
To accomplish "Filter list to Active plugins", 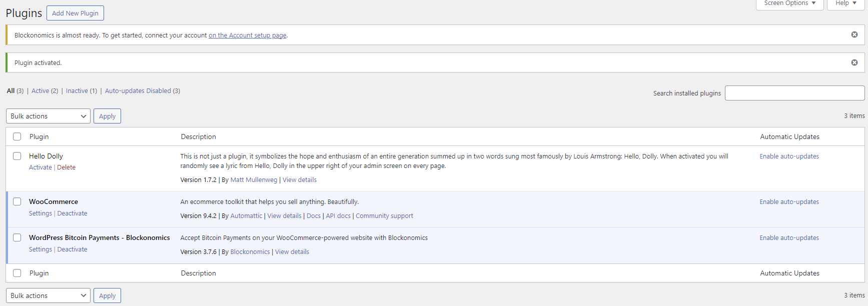I will tap(45, 90).
